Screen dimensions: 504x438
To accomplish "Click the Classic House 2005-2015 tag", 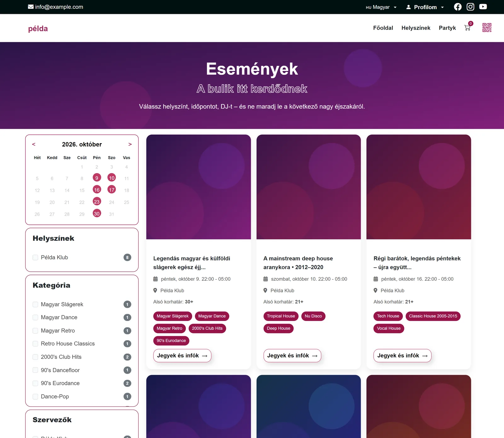I will pyautogui.click(x=433, y=316).
